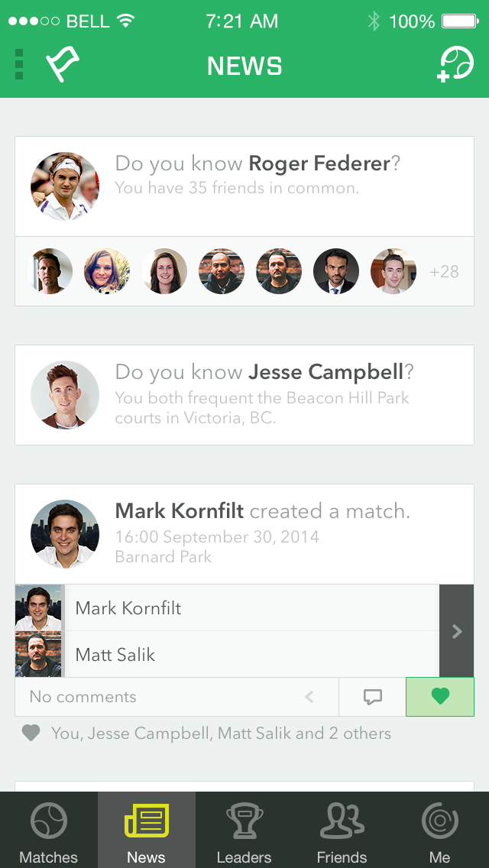The height and width of the screenshot is (868, 489).
Task: Open Roger Federer's profile photo
Action: pyautogui.click(x=65, y=186)
